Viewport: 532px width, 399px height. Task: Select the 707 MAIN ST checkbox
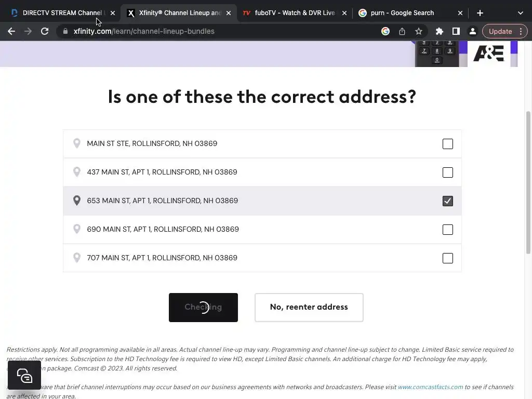click(447, 258)
